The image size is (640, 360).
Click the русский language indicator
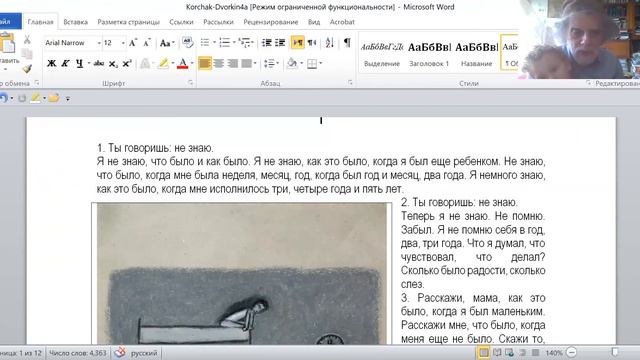144,353
